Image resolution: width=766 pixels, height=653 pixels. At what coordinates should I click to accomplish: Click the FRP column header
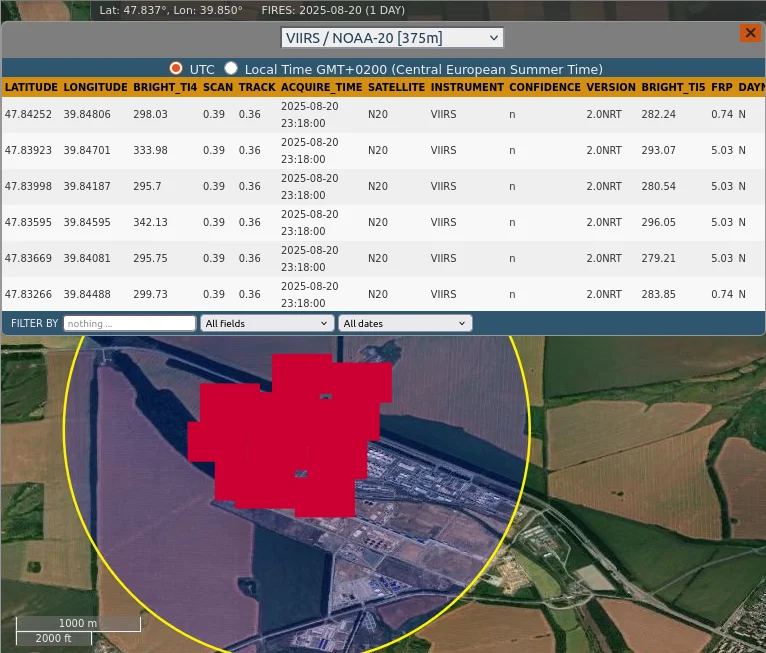[721, 87]
